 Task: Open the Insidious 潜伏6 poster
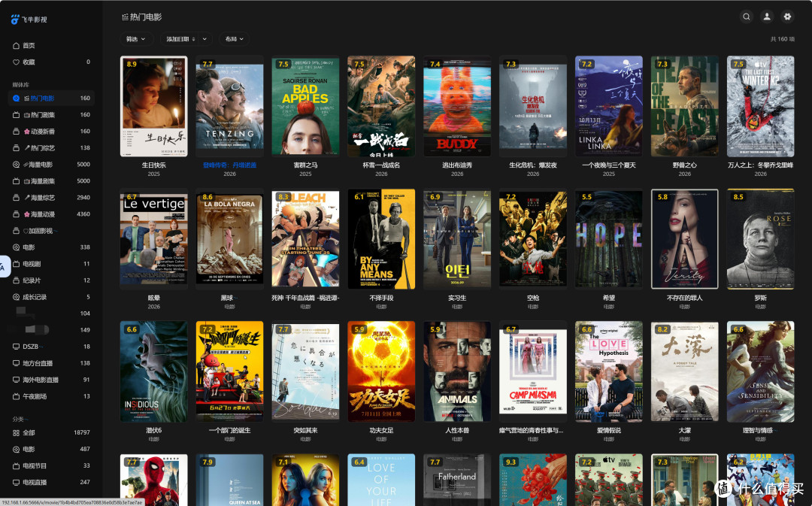154,371
